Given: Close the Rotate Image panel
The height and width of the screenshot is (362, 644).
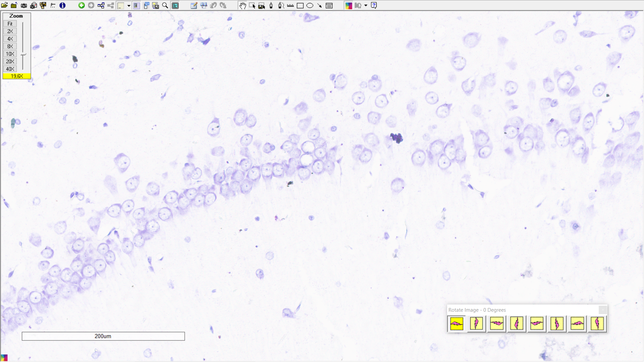Looking at the screenshot, I should (x=603, y=310).
